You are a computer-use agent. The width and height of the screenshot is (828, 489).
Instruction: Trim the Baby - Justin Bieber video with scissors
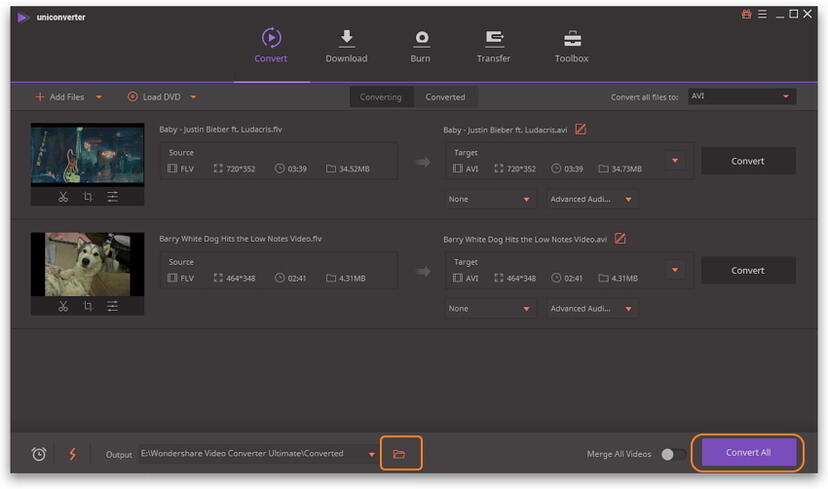pyautogui.click(x=63, y=197)
